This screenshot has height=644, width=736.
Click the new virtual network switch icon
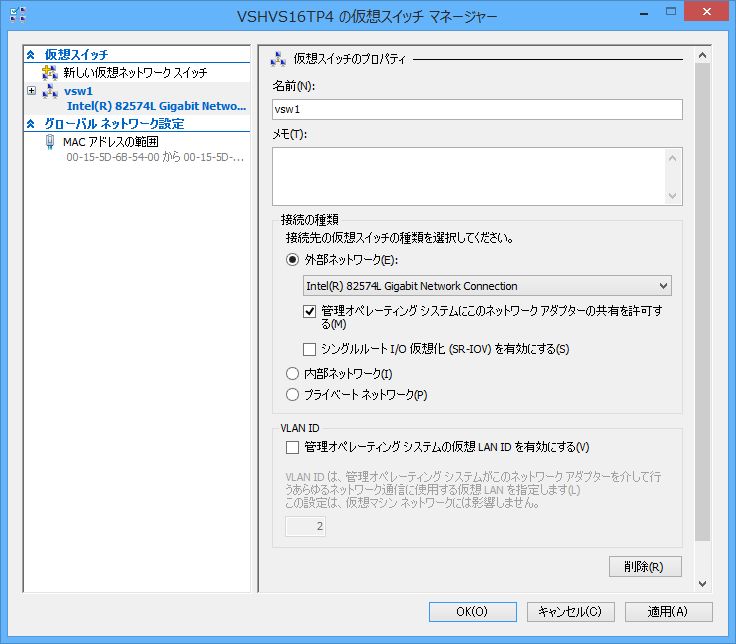(x=49, y=73)
